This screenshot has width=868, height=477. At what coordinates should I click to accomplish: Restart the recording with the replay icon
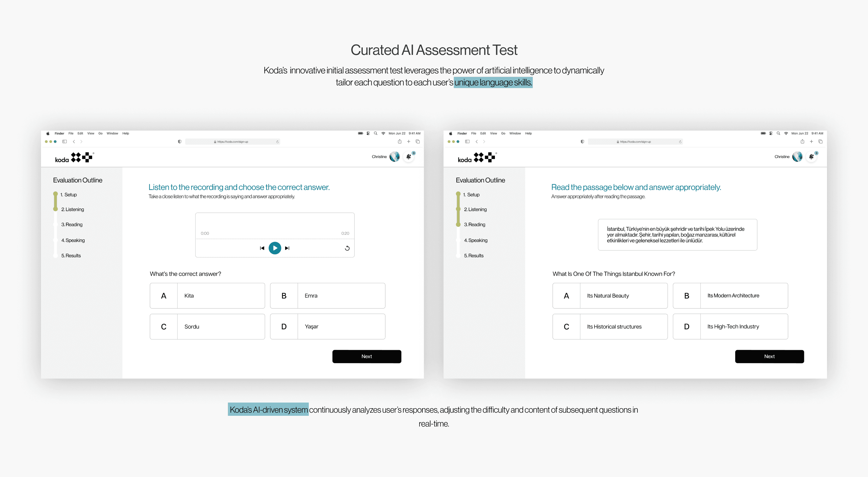coord(347,249)
